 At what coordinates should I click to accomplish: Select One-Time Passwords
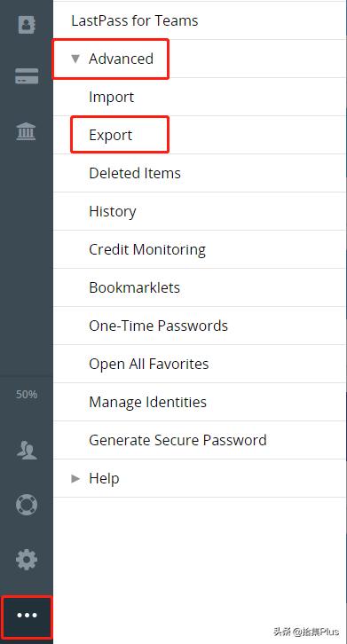point(200,326)
